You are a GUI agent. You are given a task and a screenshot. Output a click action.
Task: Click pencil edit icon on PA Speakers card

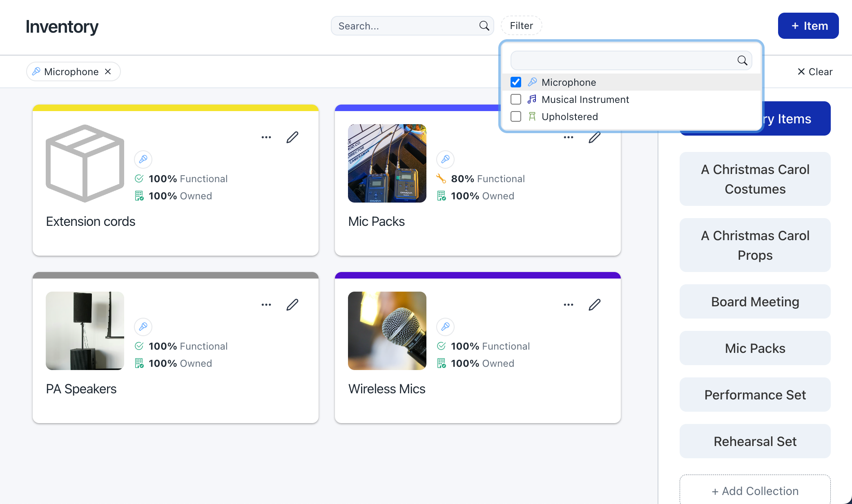pyautogui.click(x=292, y=305)
